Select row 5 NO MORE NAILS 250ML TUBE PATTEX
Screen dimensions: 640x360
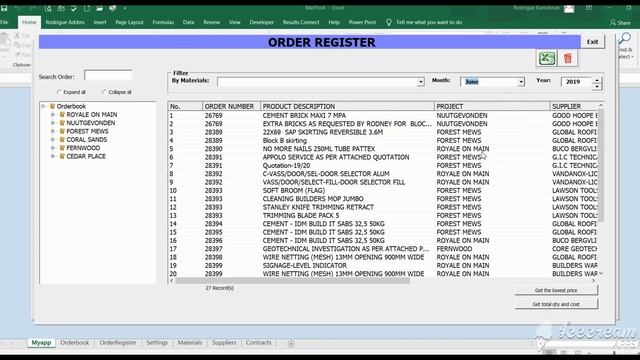point(383,149)
